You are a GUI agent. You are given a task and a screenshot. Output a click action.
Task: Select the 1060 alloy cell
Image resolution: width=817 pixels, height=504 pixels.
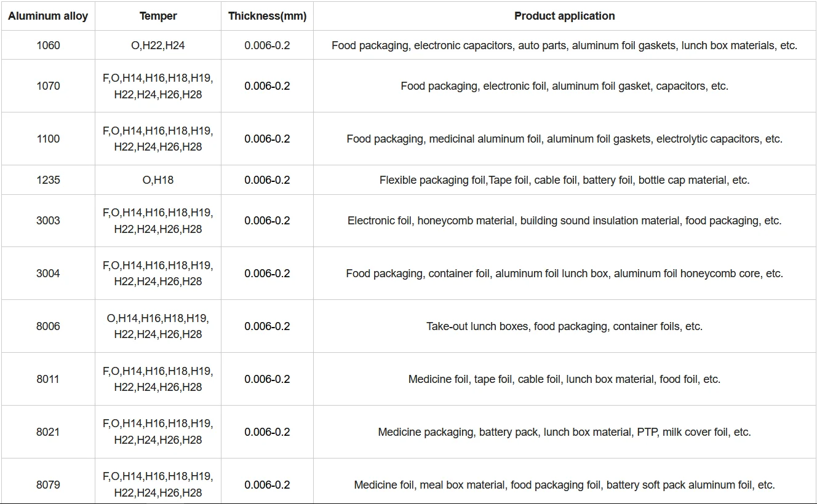[48, 45]
